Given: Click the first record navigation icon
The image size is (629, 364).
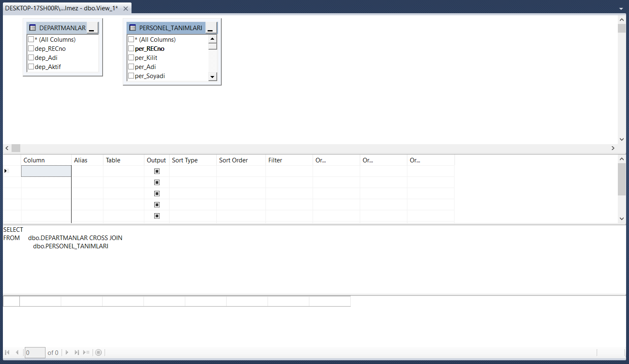Looking at the screenshot, I should coord(6,352).
